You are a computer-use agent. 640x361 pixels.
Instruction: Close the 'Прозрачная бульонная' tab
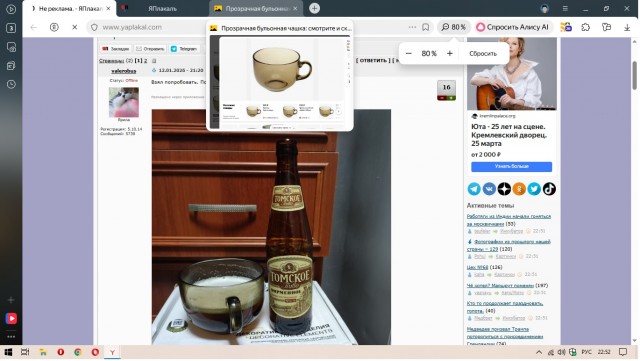click(x=296, y=9)
